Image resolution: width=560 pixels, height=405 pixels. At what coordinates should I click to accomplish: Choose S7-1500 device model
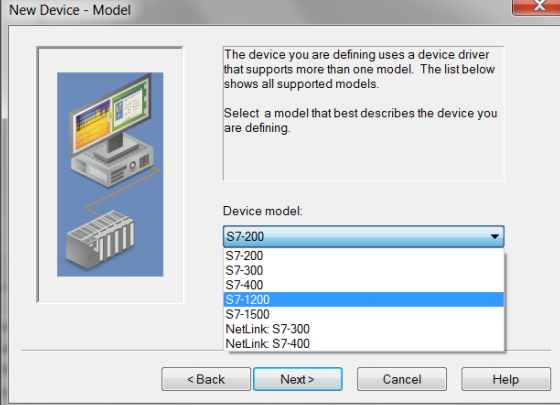coord(364,314)
